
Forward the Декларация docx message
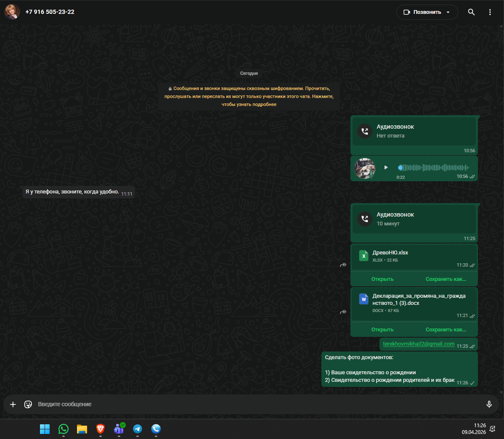pos(343,312)
